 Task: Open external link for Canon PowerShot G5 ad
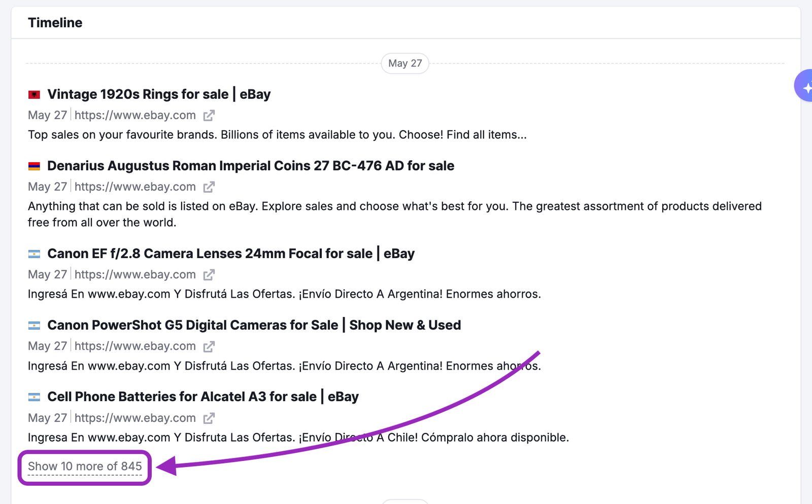pyautogui.click(x=209, y=346)
